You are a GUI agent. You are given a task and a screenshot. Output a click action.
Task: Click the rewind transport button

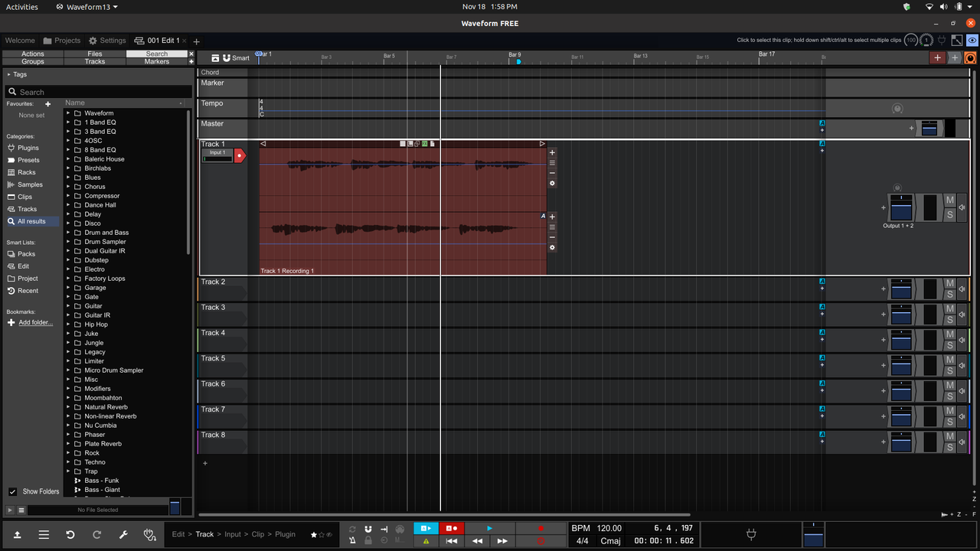coord(477,540)
